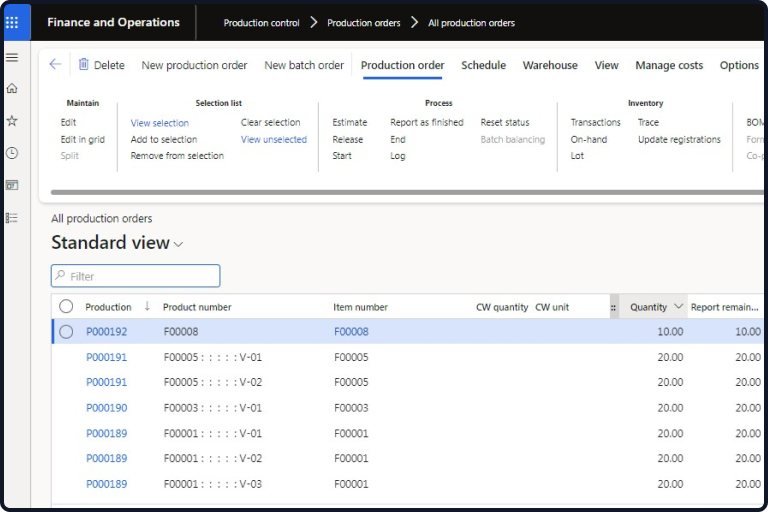
Task: Click Lot in Inventory group
Action: point(577,156)
